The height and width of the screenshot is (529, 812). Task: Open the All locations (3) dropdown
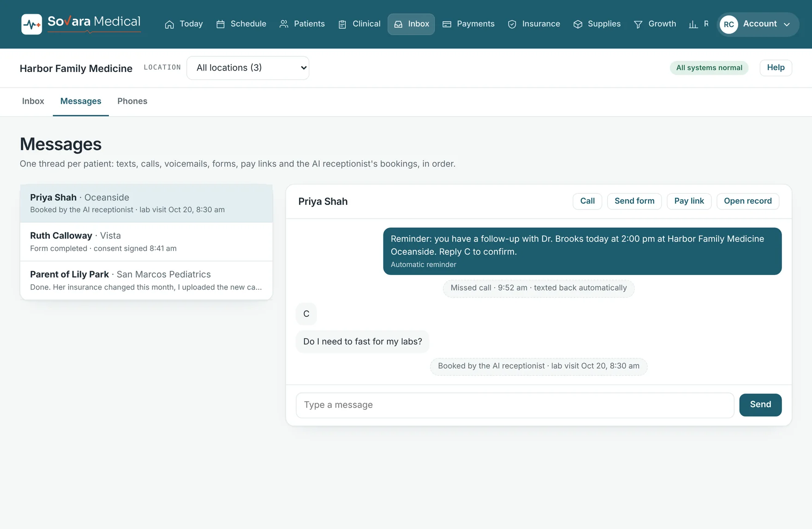(248, 68)
